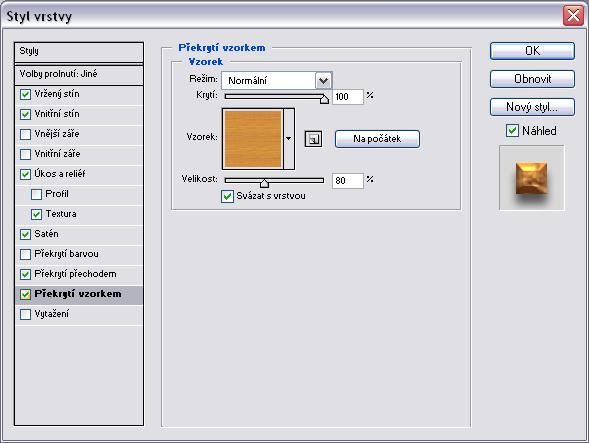Viewport: 589px width, 443px height.
Task: Click the Velikost percentage input field
Action: point(348,181)
